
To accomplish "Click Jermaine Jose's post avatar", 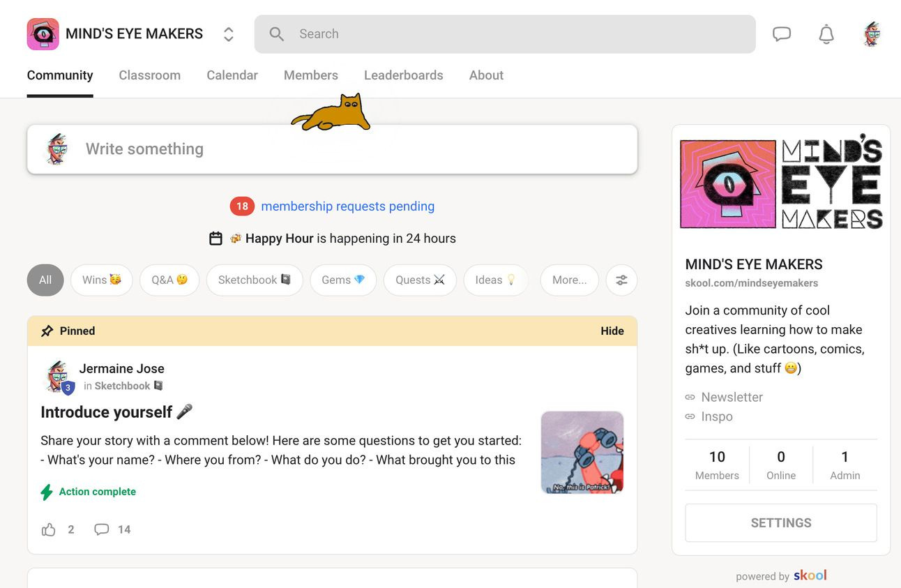I will (58, 377).
